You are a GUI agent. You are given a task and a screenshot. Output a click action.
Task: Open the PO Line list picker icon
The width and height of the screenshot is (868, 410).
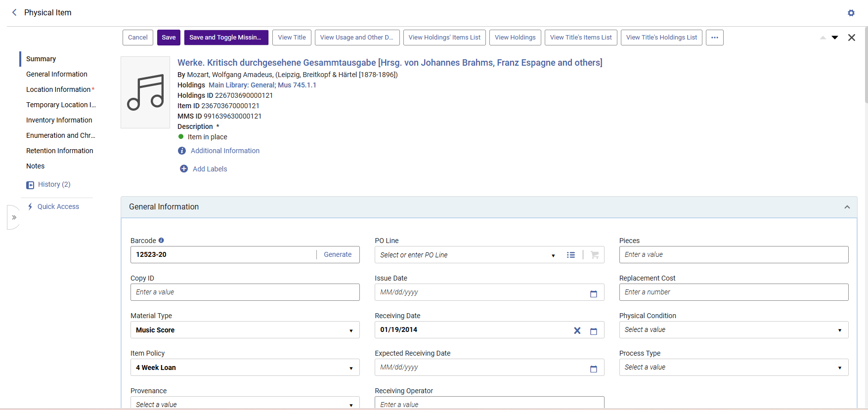coord(571,255)
